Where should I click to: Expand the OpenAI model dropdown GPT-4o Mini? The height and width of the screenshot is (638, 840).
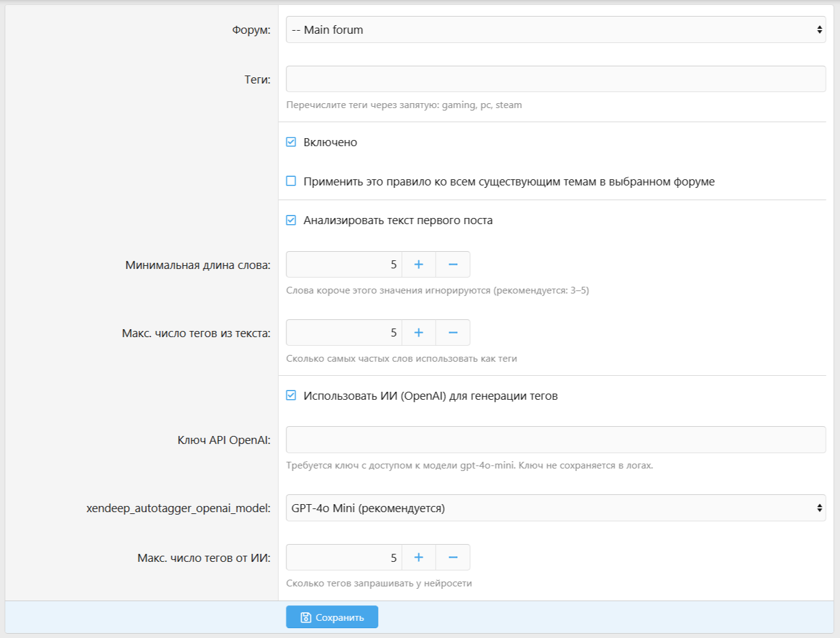click(x=555, y=508)
